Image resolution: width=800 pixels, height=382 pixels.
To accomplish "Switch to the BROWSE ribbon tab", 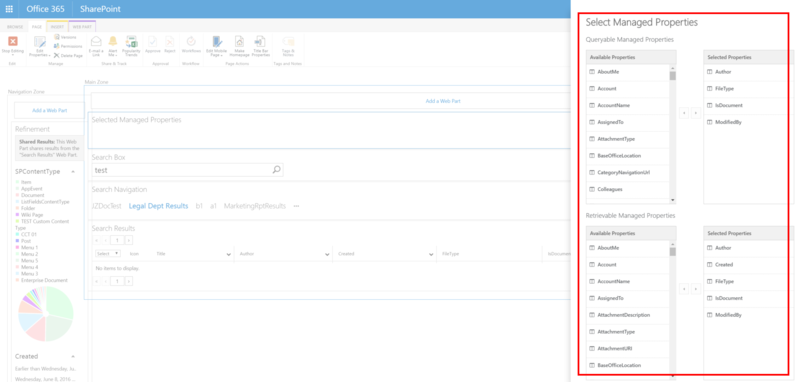I will coord(15,27).
